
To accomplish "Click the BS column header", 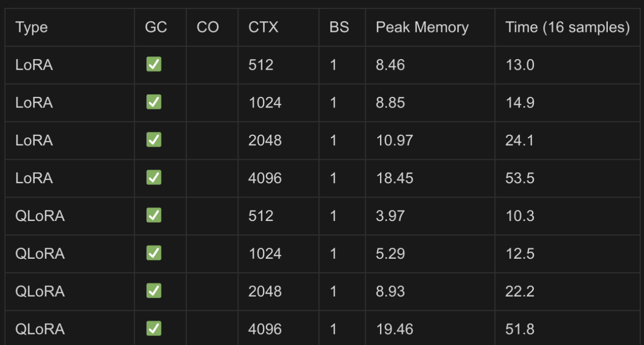I will coord(339,27).
